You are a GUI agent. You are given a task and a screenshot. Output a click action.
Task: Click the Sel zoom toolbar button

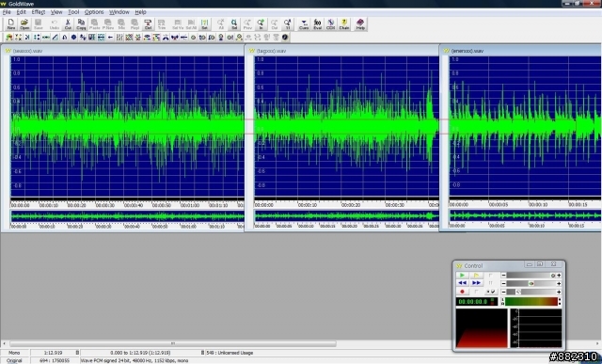click(x=234, y=24)
